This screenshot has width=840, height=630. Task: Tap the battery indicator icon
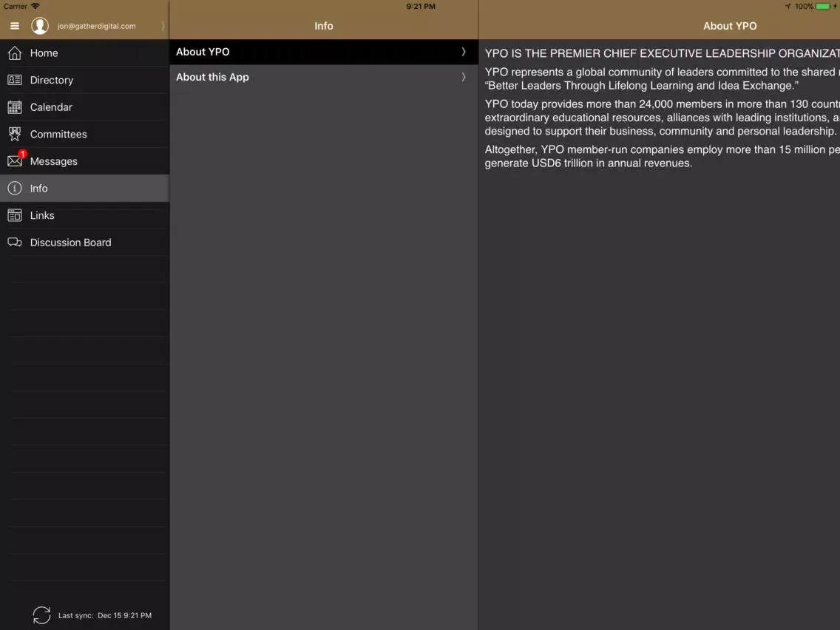tap(824, 7)
